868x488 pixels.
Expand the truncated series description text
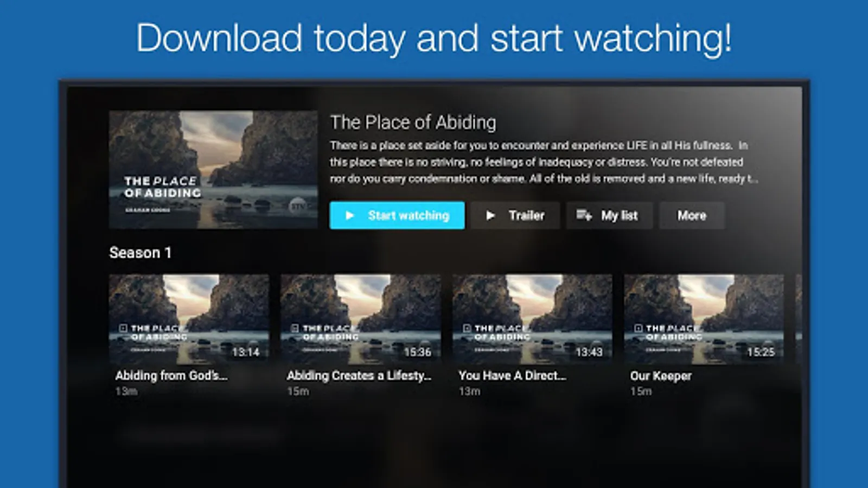pos(544,162)
